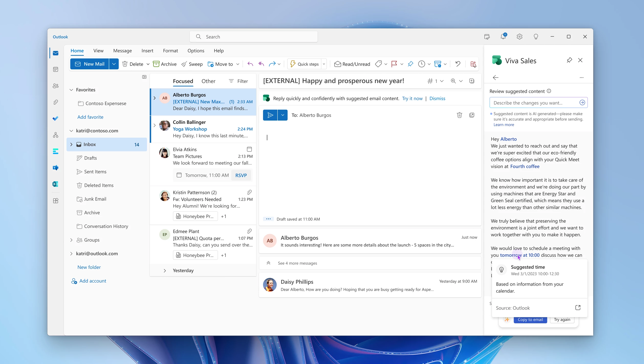Image resolution: width=644 pixels, height=364 pixels.
Task: Toggle Read/Unread on the selected message
Action: tap(352, 64)
